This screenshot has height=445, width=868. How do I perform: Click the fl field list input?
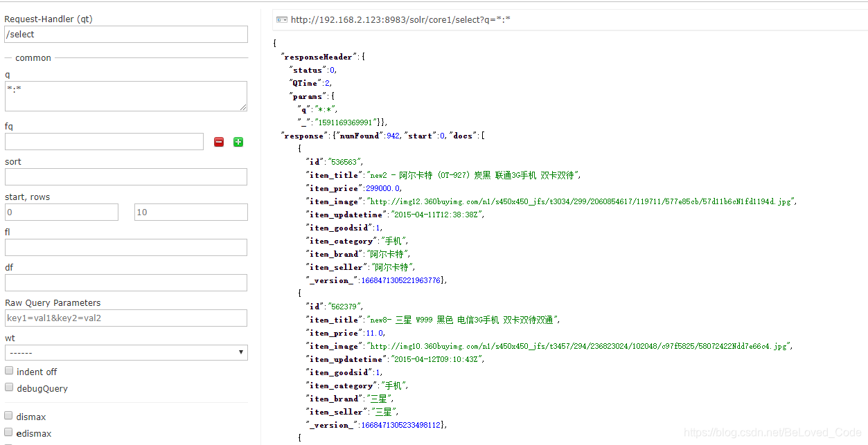click(126, 248)
